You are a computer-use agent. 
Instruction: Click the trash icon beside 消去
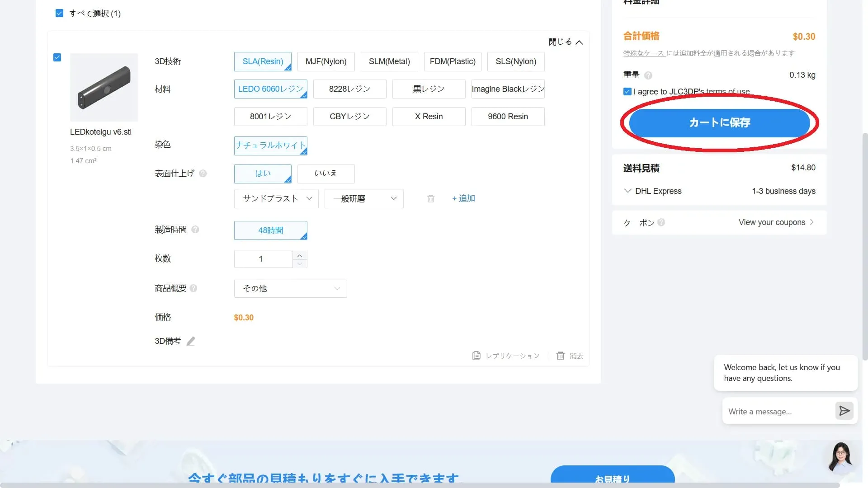pyautogui.click(x=561, y=356)
